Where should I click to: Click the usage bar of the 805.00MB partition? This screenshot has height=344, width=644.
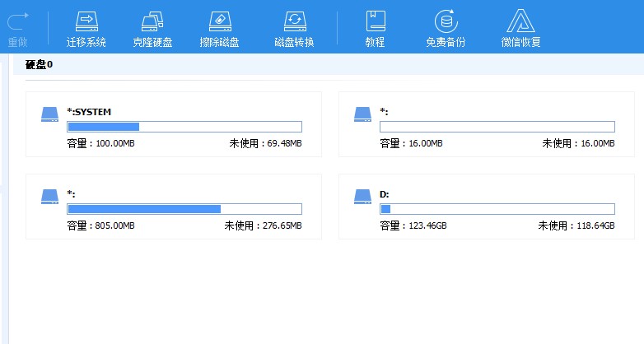pos(184,209)
